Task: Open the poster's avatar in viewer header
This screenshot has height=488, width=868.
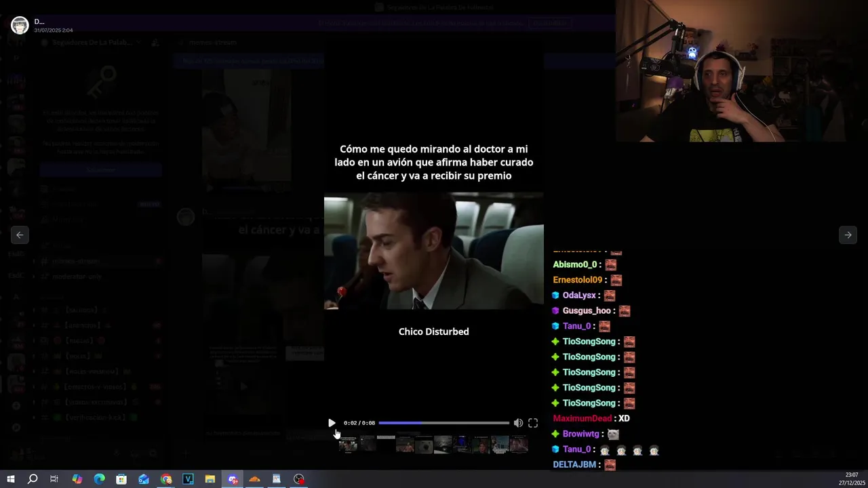Action: point(20,26)
